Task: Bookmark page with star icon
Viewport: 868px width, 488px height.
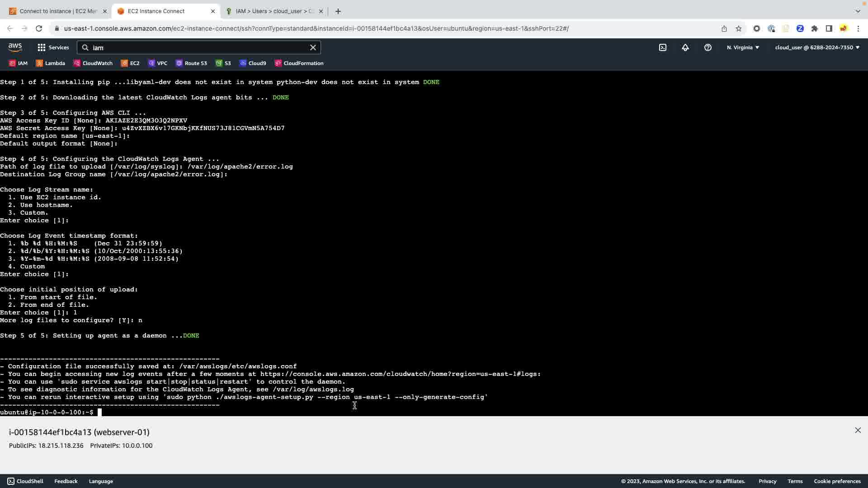Action: [739, 28]
